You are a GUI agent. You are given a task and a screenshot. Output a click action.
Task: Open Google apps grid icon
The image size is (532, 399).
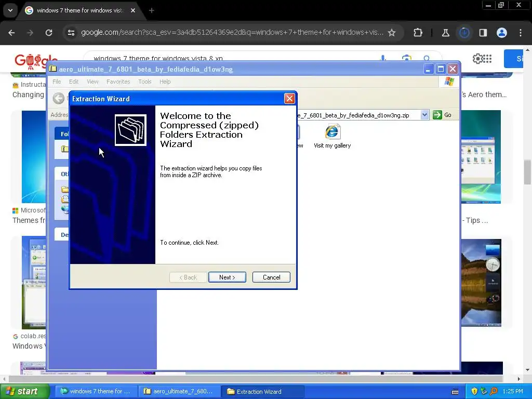pyautogui.click(x=487, y=59)
